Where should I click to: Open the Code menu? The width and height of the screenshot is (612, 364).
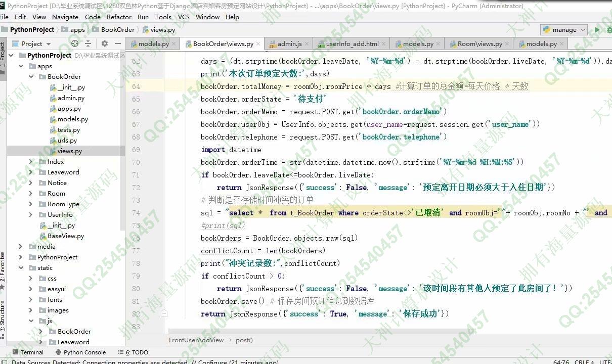(x=93, y=17)
